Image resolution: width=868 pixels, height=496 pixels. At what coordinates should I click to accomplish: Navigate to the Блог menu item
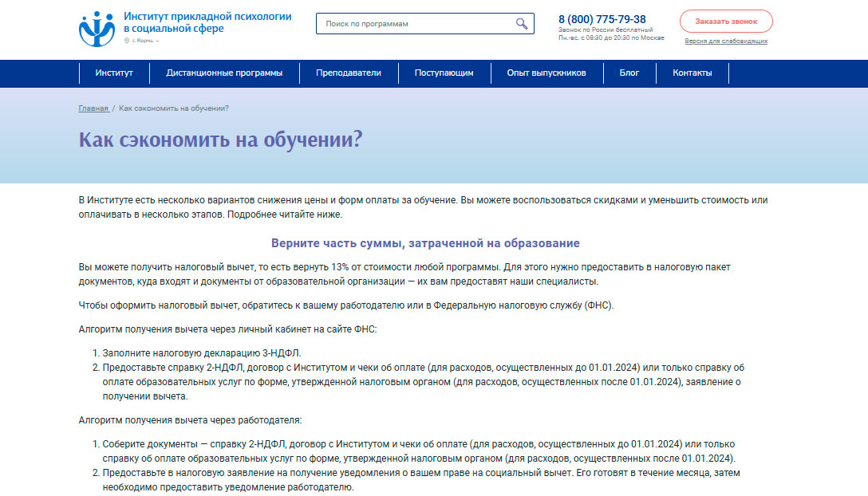629,73
